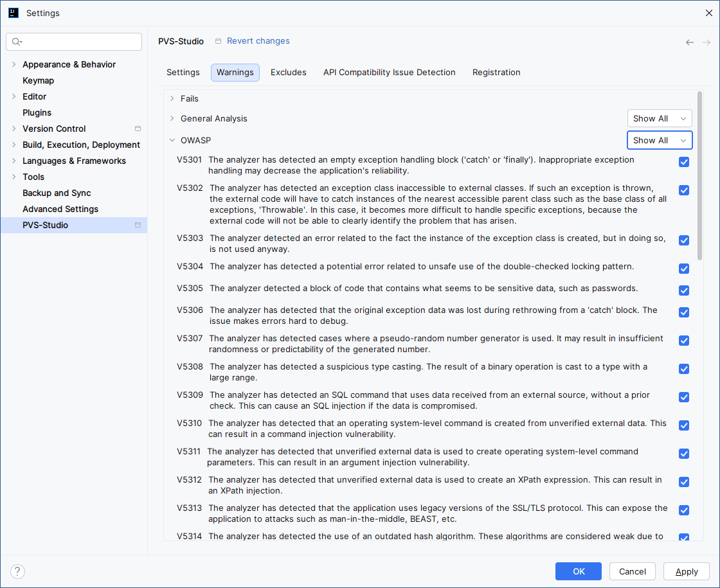Click the back navigation arrow
This screenshot has height=588, width=720.
[689, 42]
